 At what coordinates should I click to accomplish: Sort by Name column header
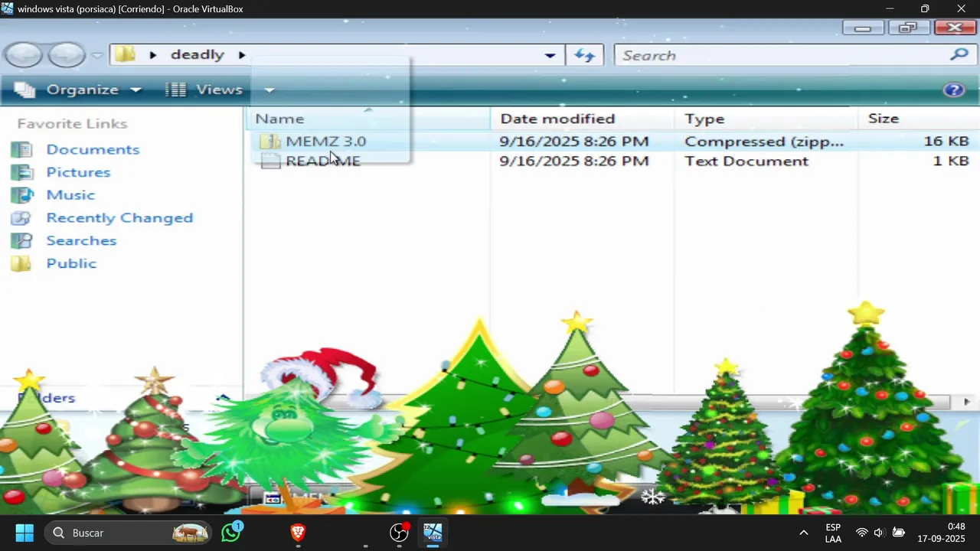coord(368,119)
